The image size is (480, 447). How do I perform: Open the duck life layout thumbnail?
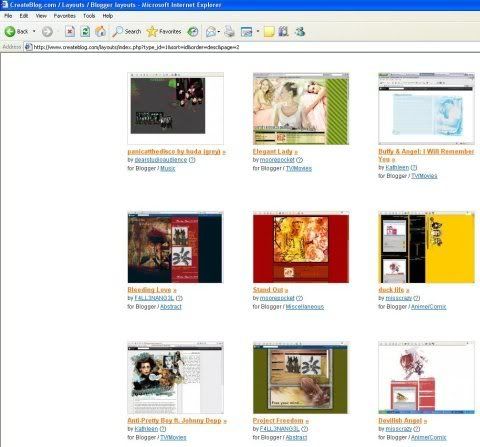click(x=426, y=247)
